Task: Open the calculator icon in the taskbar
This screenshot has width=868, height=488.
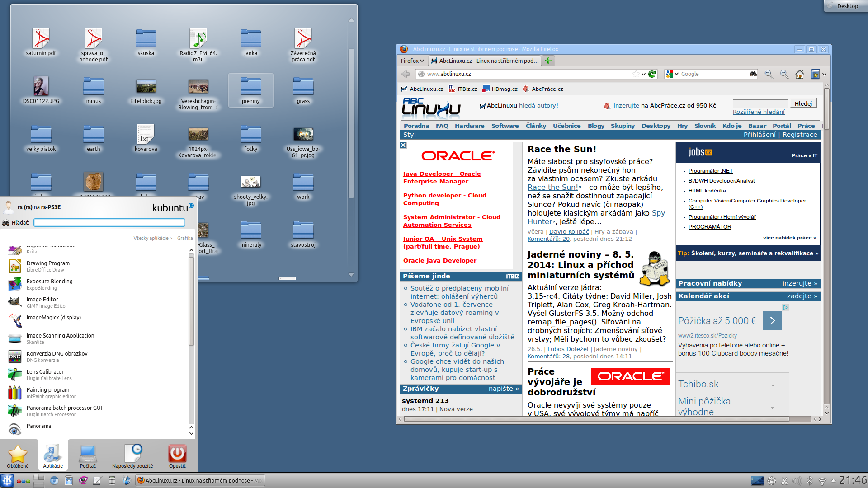Action: coord(112,480)
